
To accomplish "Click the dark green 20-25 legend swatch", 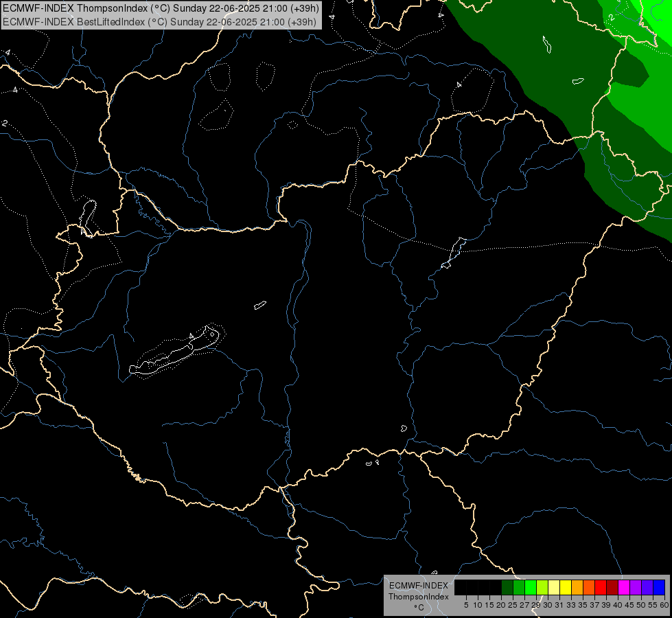I will click(507, 587).
